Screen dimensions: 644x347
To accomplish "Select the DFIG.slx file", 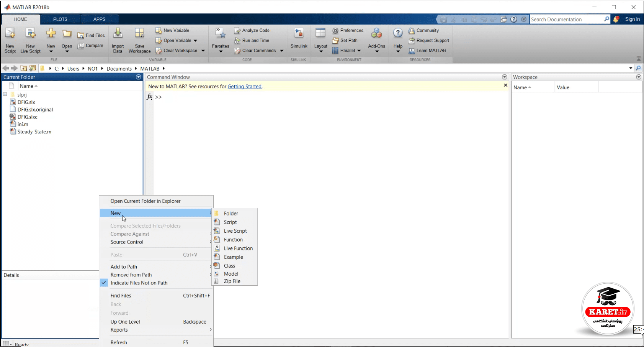I will (26, 102).
